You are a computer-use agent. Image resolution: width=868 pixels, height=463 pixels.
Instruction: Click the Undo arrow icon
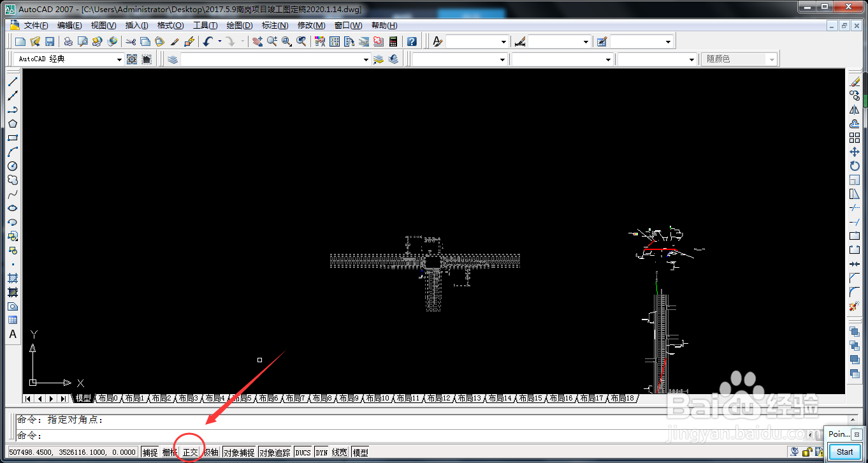[208, 41]
